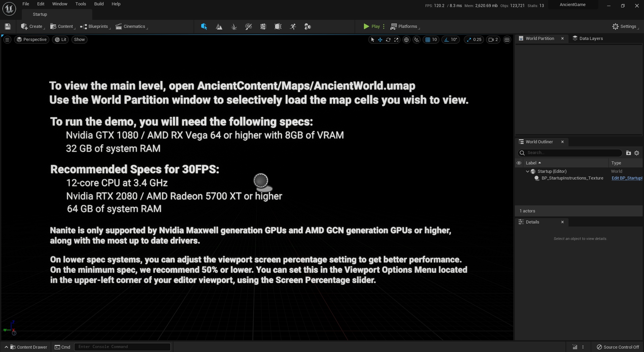Image resolution: width=644 pixels, height=352 pixels.
Task: Switch to the Data Layers tab
Action: 588,39
